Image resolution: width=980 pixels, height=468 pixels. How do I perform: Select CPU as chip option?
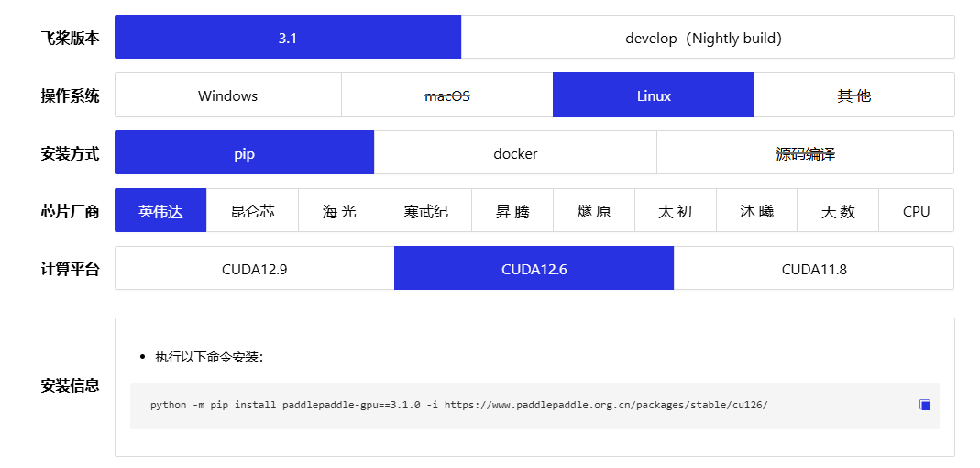916,211
